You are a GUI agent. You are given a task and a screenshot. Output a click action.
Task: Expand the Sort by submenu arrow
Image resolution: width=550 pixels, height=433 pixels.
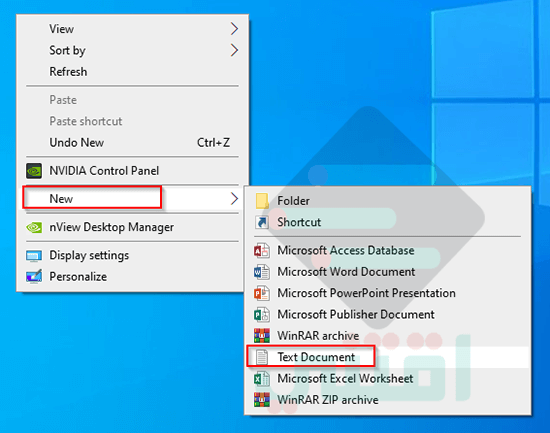(x=234, y=50)
